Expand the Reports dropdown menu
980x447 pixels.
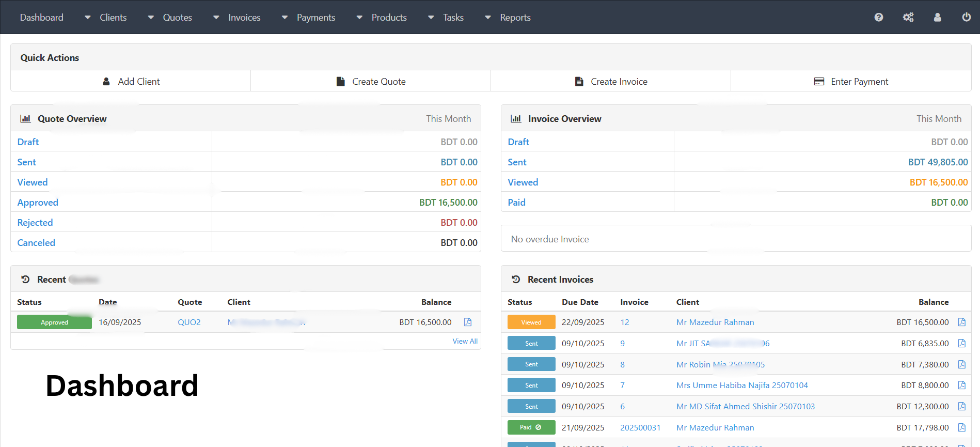(x=509, y=18)
